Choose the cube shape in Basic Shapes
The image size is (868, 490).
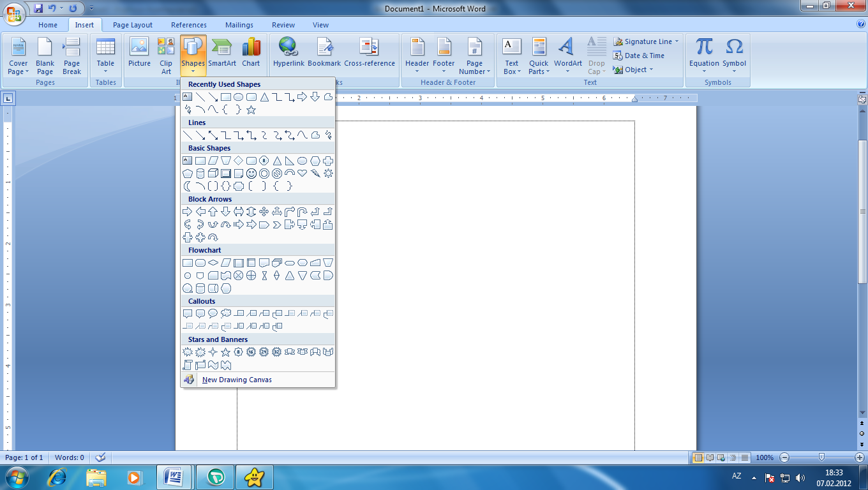tap(213, 174)
